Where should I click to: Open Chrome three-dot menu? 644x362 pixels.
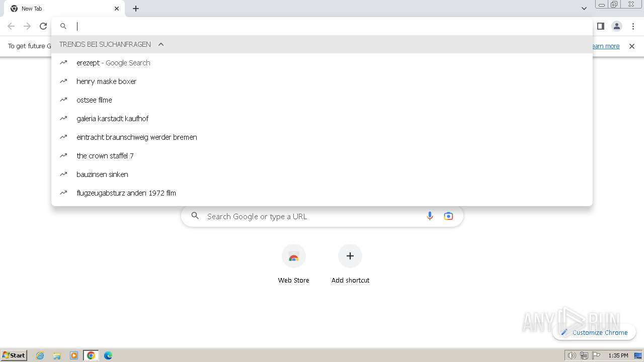[x=633, y=26]
